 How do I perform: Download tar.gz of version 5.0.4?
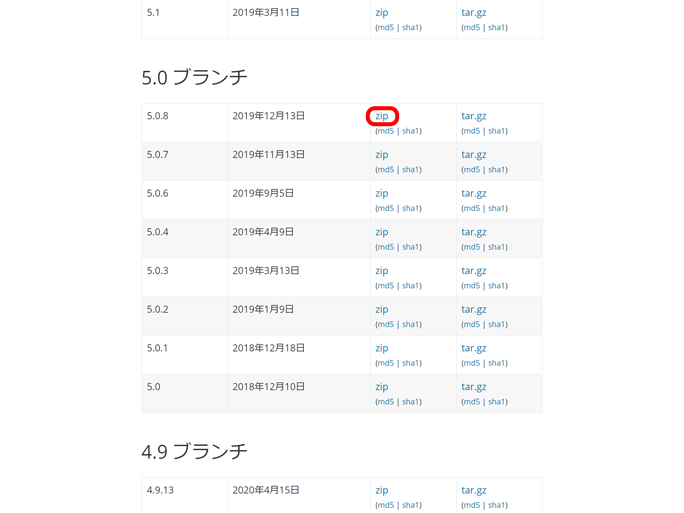coord(474,233)
